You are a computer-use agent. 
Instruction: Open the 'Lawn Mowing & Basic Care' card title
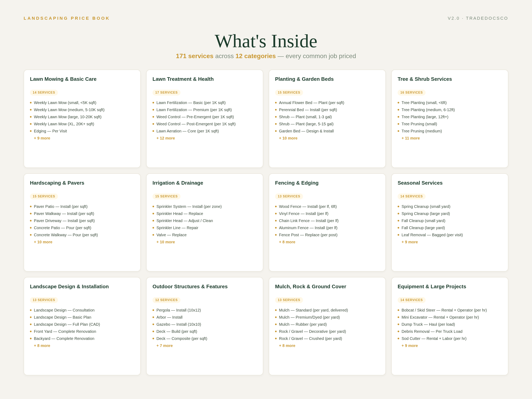click(x=63, y=79)
